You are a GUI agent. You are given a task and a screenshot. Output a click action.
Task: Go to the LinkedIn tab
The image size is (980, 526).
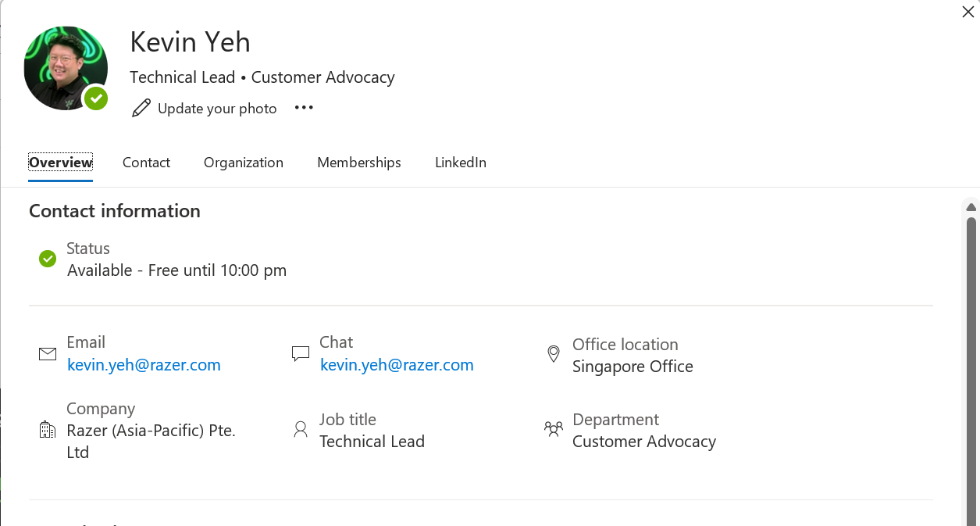tap(461, 163)
